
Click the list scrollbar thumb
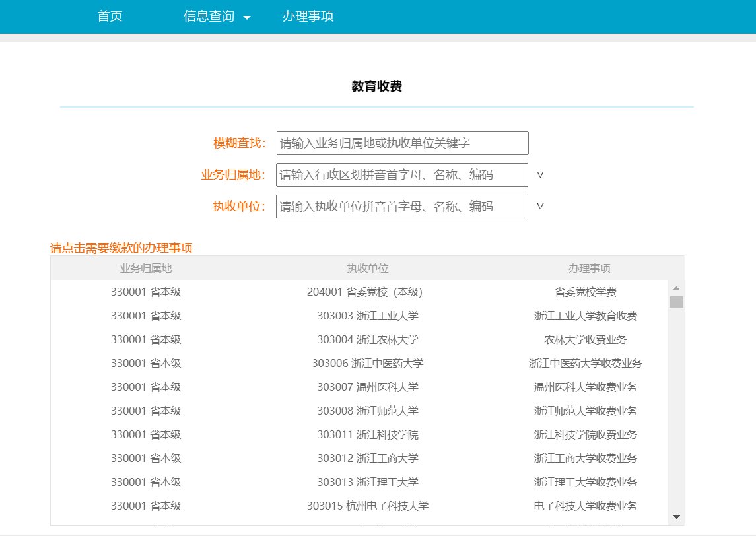click(676, 302)
